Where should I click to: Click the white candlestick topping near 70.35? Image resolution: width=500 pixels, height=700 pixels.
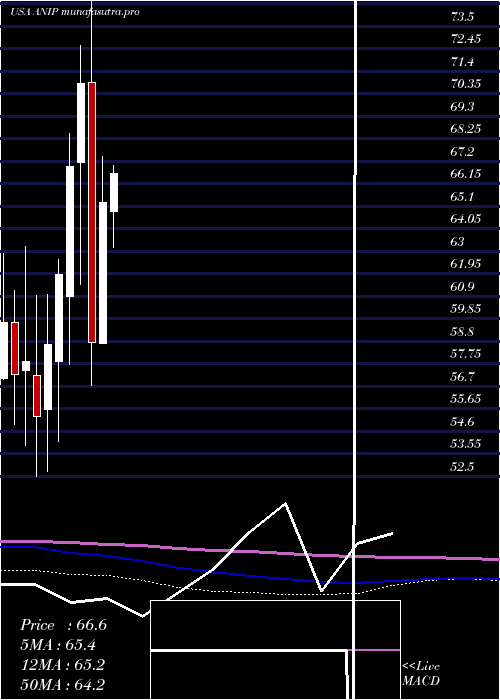point(81,123)
